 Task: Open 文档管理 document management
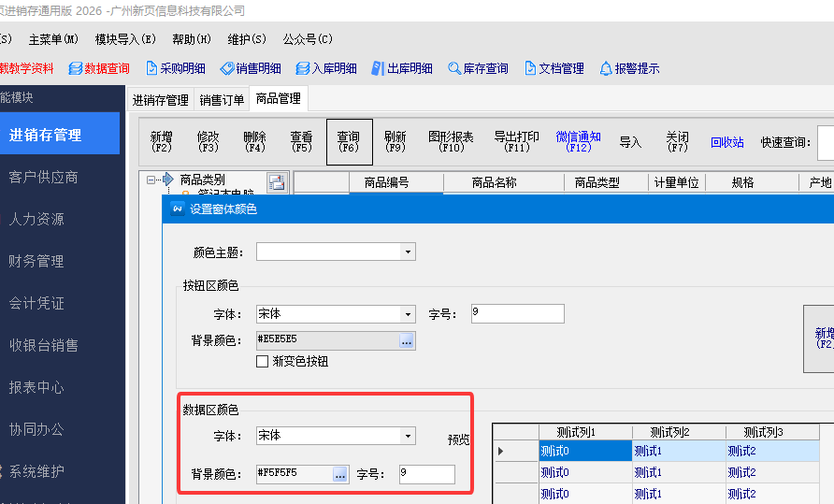pyautogui.click(x=554, y=68)
